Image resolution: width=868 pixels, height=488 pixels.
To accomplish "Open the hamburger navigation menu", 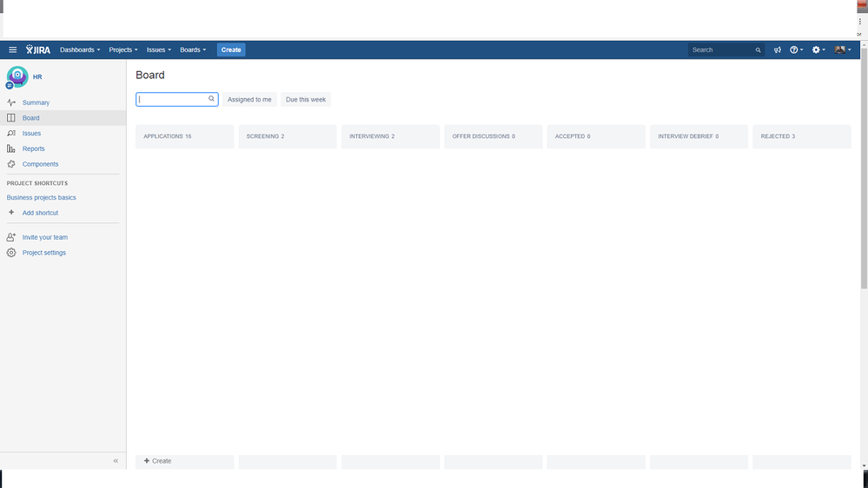I will (13, 49).
